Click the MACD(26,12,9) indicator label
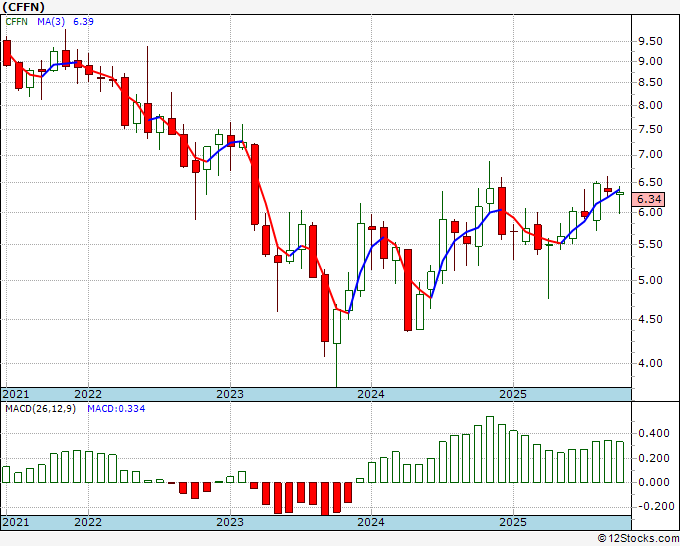Screen dimensions: 680x546 coord(40,409)
